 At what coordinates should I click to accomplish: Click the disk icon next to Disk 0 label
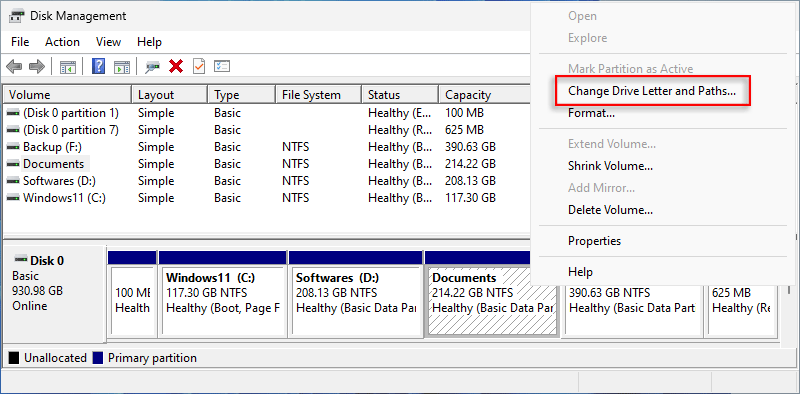coord(21,259)
